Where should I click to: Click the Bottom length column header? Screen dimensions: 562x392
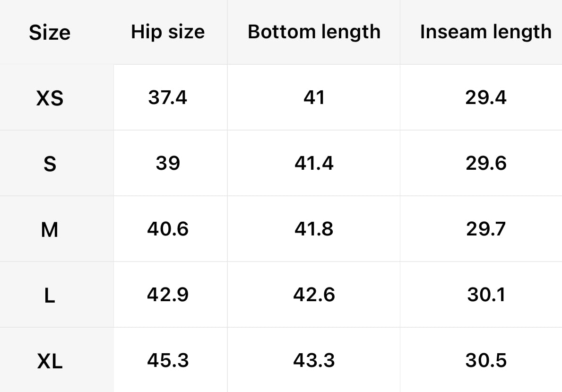click(x=314, y=32)
